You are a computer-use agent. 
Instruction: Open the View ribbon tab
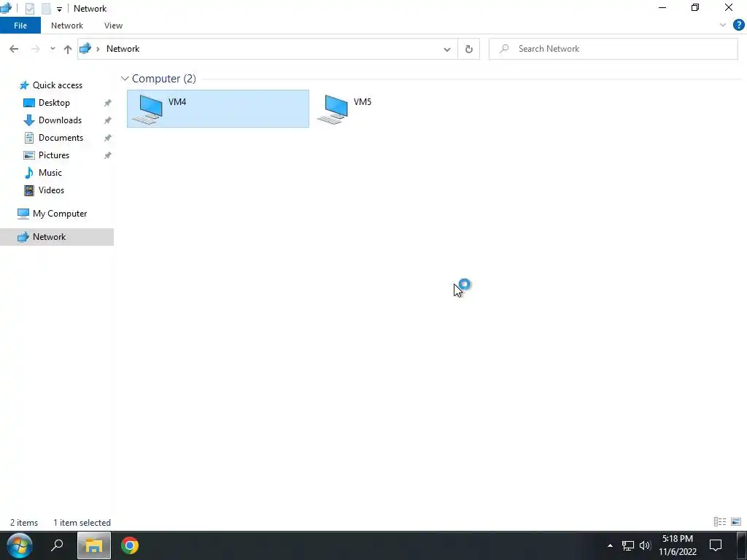click(113, 26)
